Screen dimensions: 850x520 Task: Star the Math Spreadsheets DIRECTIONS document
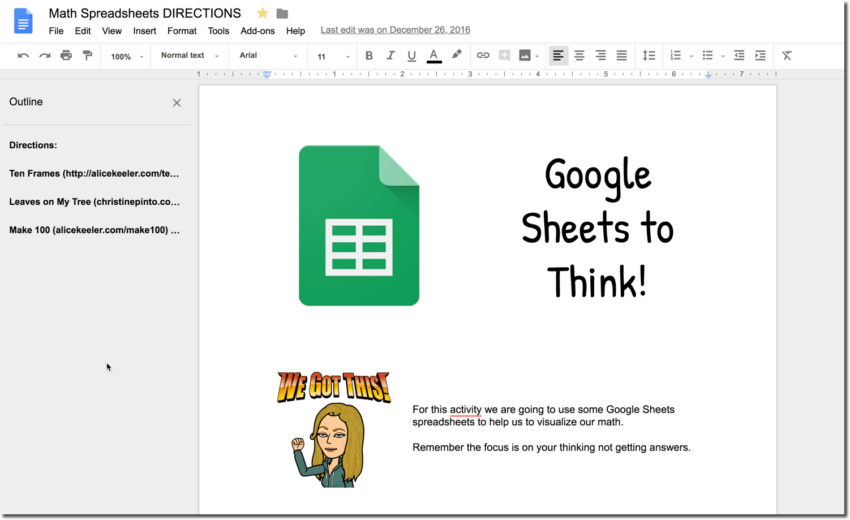click(x=262, y=13)
